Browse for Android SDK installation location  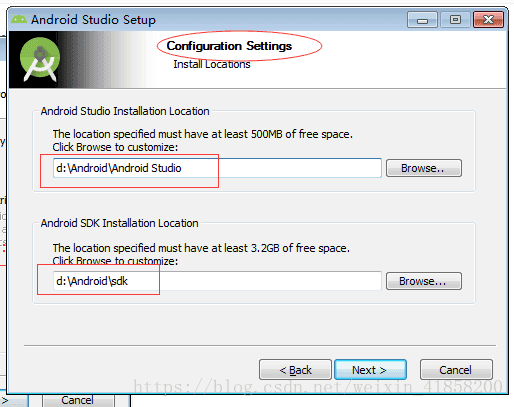click(x=424, y=281)
